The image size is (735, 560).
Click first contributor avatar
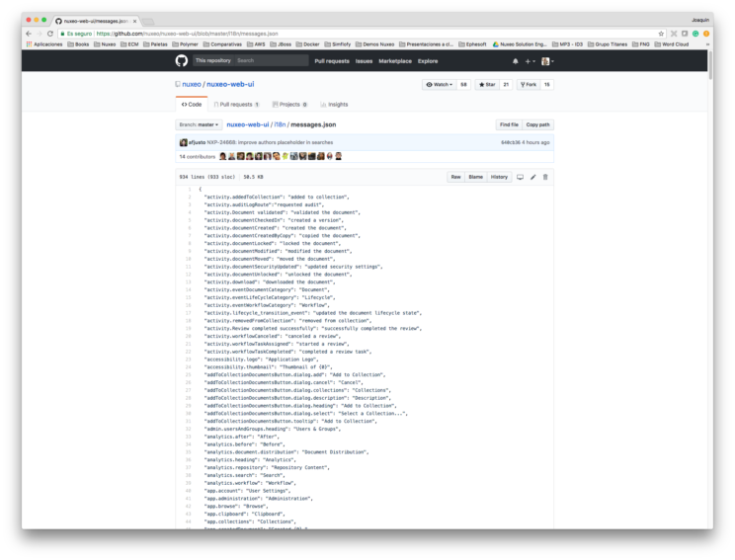222,156
